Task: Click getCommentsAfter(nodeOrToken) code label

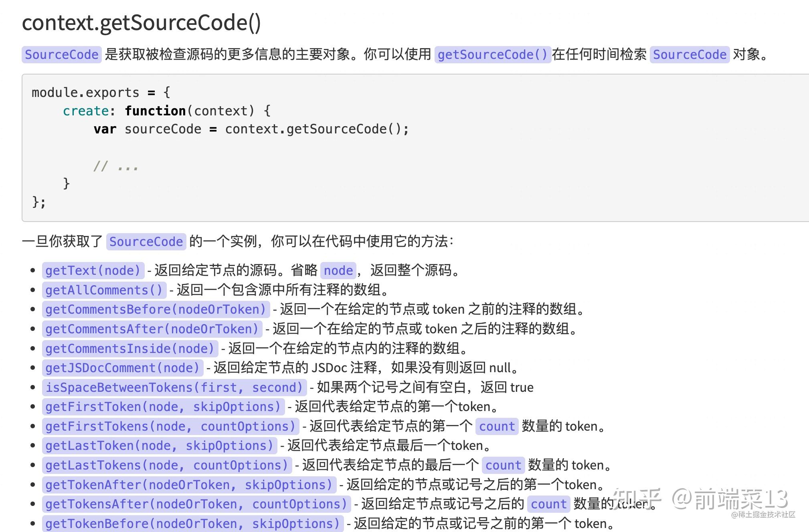Action: pos(152,329)
